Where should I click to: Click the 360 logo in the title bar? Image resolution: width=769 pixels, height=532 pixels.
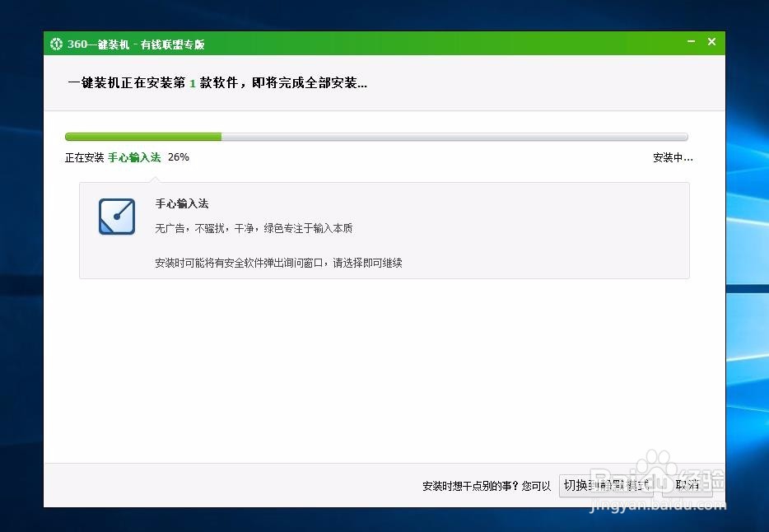click(x=57, y=43)
